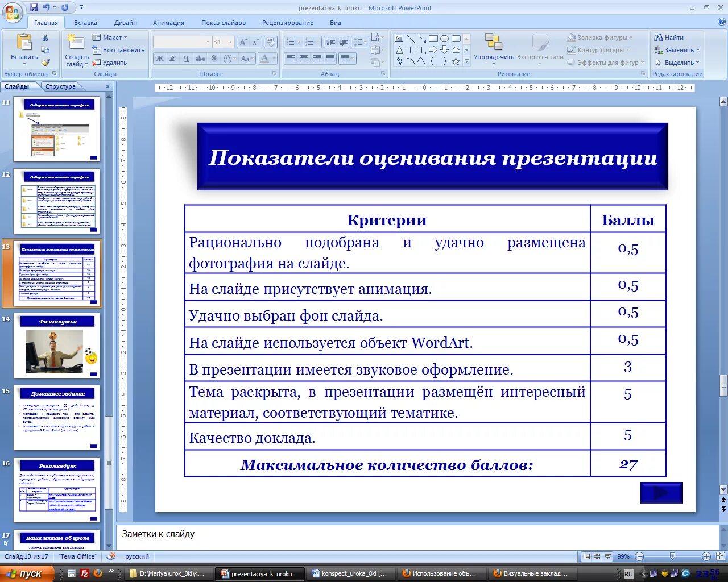Expand the shapes gallery more arrow
728x582 pixels.
point(467,61)
